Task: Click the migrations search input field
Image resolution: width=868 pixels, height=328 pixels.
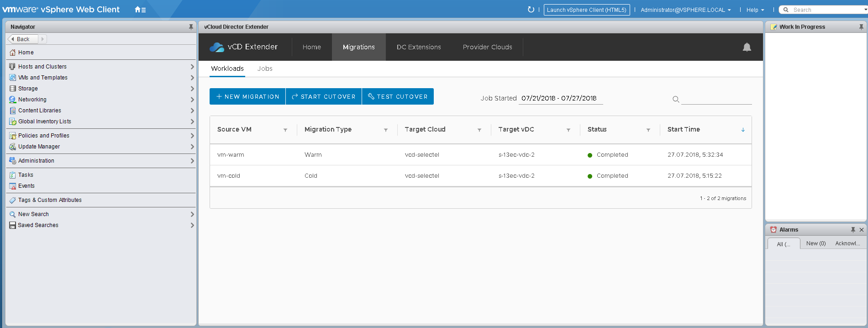Action: pos(716,99)
